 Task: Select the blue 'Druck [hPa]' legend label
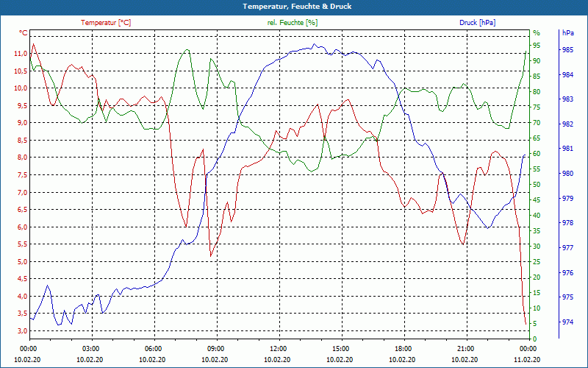477,23
